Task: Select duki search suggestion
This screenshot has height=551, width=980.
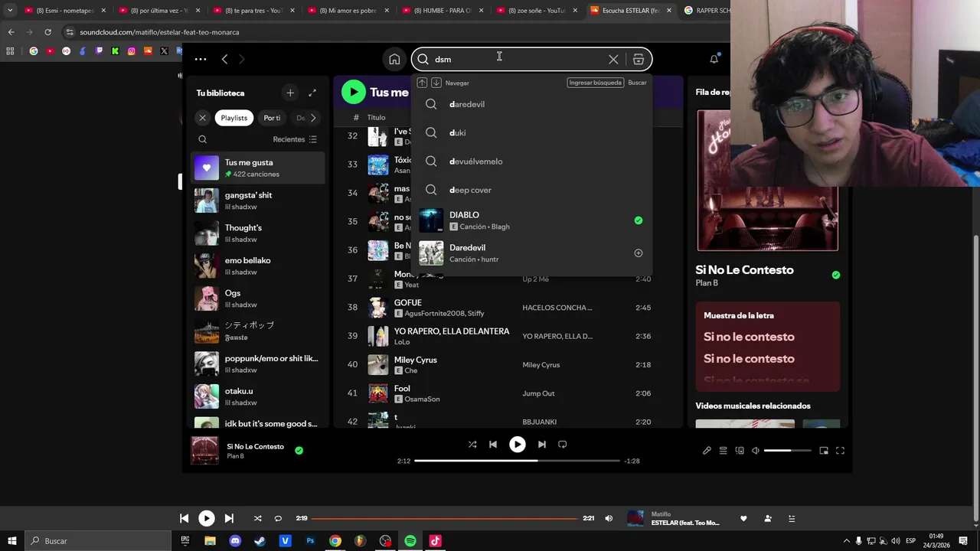Action: pos(532,132)
